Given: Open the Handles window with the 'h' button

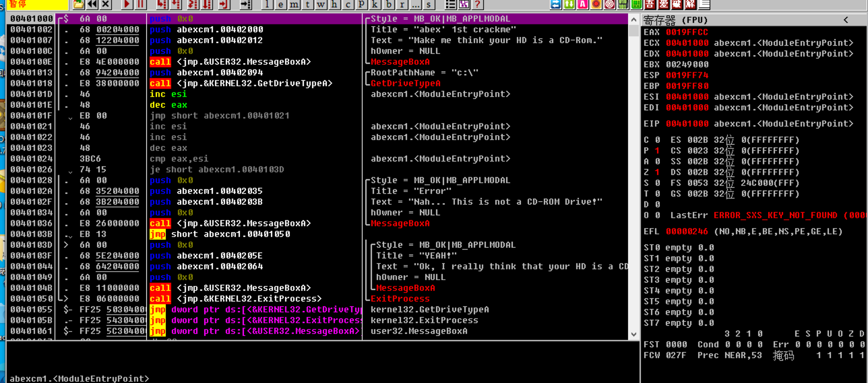Looking at the screenshot, I should point(334,4).
